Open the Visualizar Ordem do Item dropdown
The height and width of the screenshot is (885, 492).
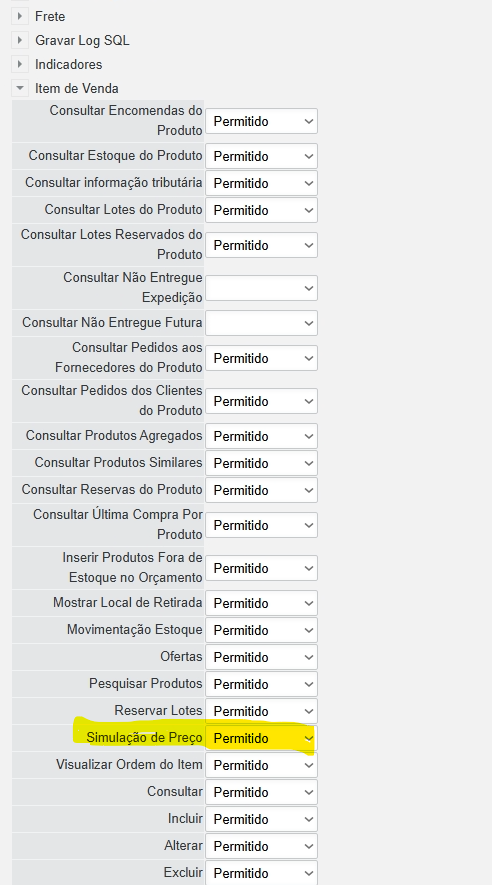[261, 765]
